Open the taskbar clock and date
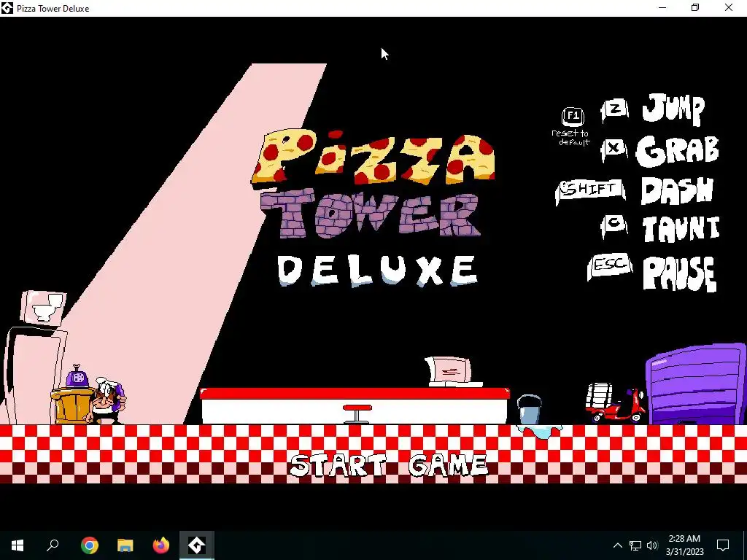This screenshot has height=560, width=747. coord(684,545)
